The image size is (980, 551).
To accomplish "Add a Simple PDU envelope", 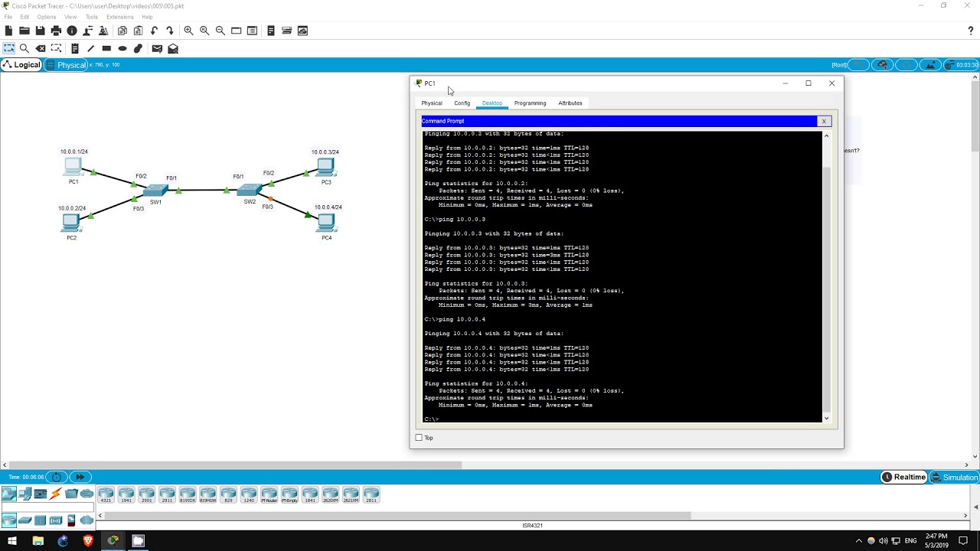I will tap(157, 48).
